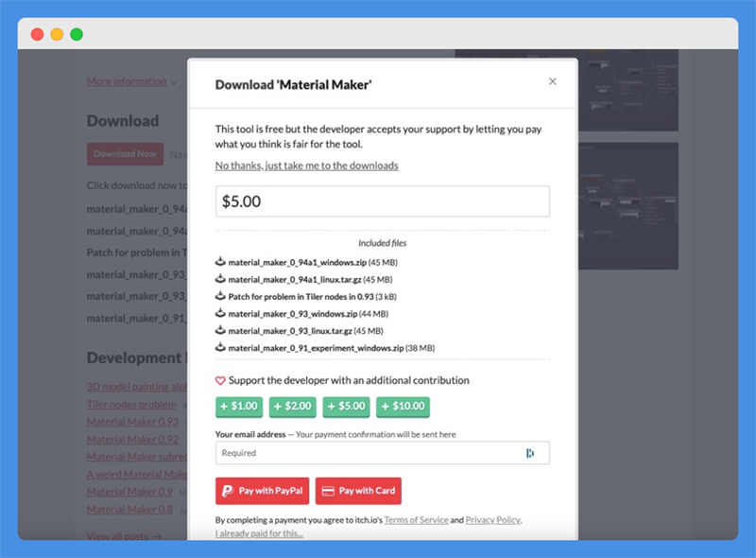Open the lower node graph screenshot thumbnail
This screenshot has height=558, width=756.
pos(628,206)
